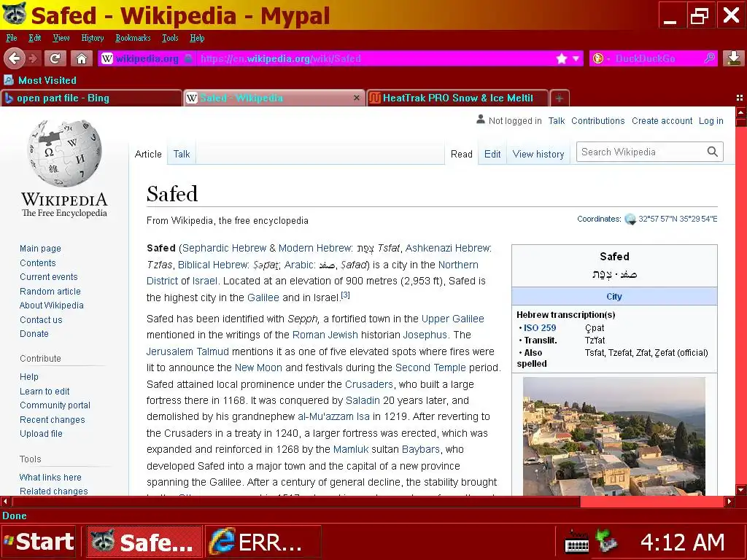This screenshot has height=560, width=747.
Task: Switch to ERR... Internet Explorer taskbar button
Action: click(x=263, y=542)
